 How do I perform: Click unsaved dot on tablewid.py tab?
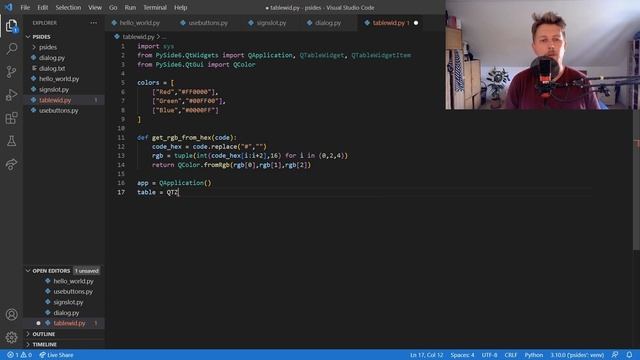pos(416,23)
